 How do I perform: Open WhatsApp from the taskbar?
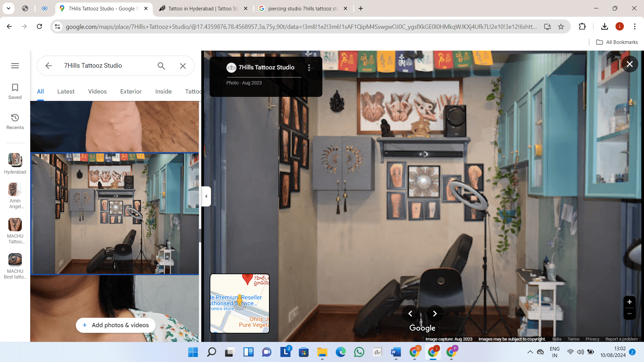(359, 352)
